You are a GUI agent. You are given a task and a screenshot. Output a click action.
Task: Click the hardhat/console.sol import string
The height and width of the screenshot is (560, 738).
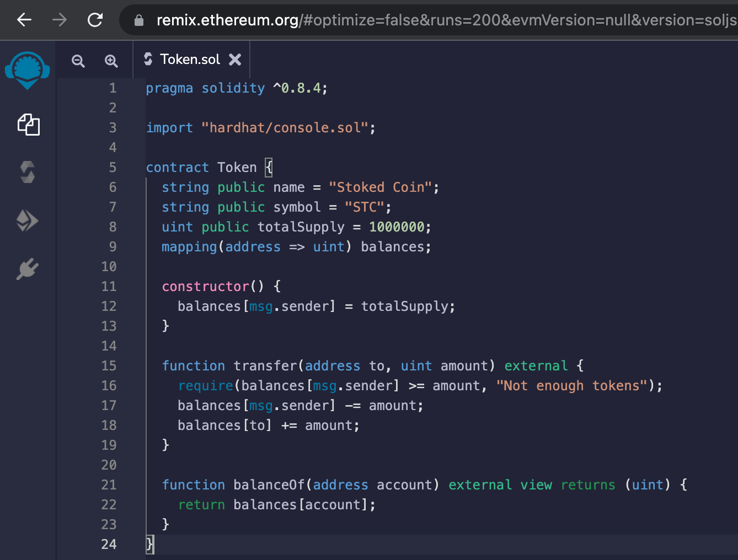(287, 127)
